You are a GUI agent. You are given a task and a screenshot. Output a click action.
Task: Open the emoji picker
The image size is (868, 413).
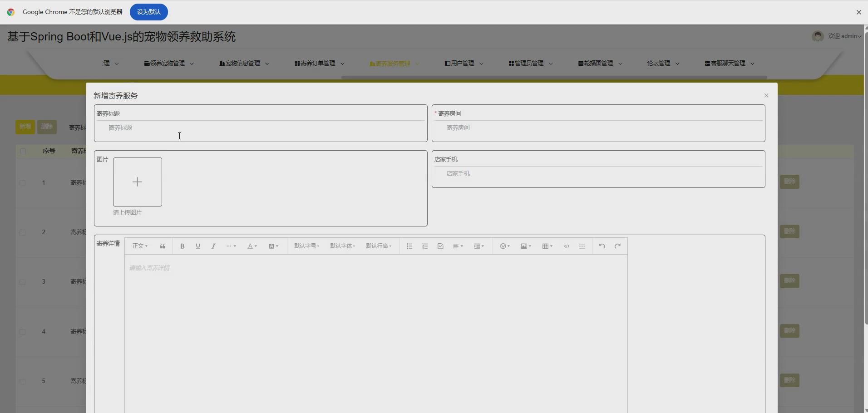tap(505, 246)
